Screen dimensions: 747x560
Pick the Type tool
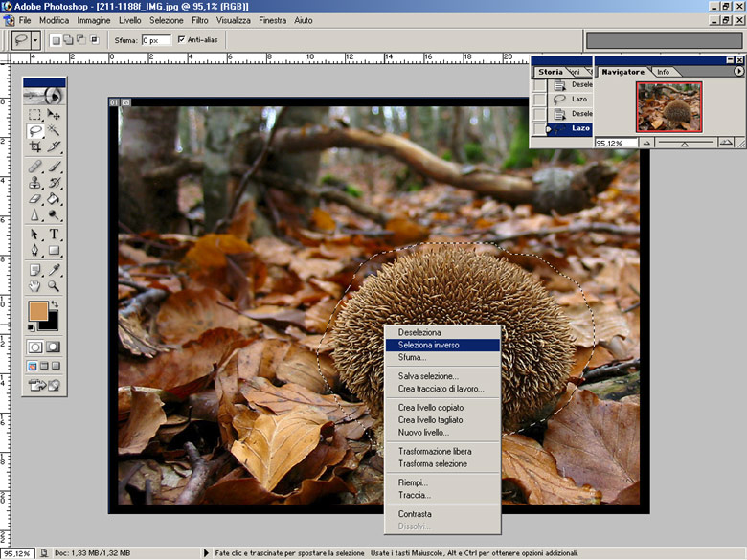pos(55,235)
